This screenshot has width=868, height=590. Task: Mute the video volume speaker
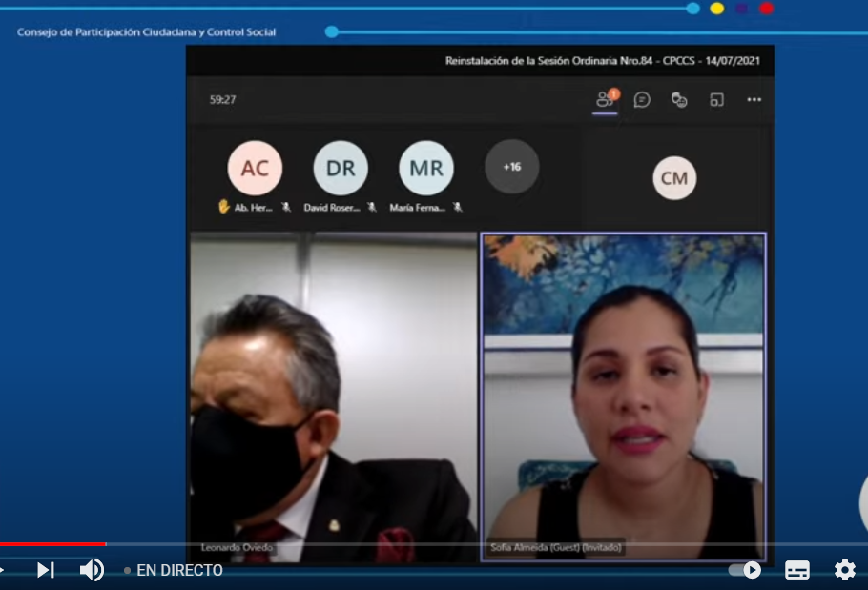[92, 570]
